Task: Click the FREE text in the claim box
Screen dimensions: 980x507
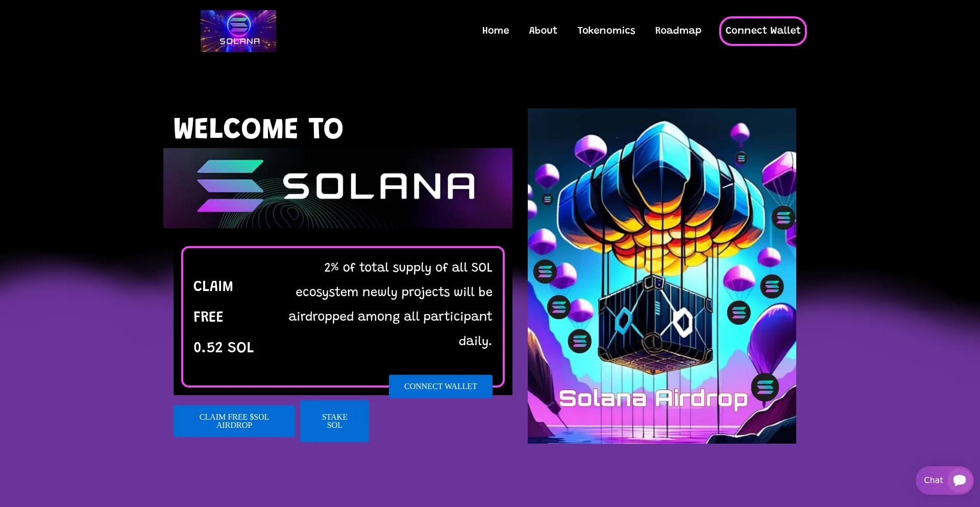Action: point(208,317)
